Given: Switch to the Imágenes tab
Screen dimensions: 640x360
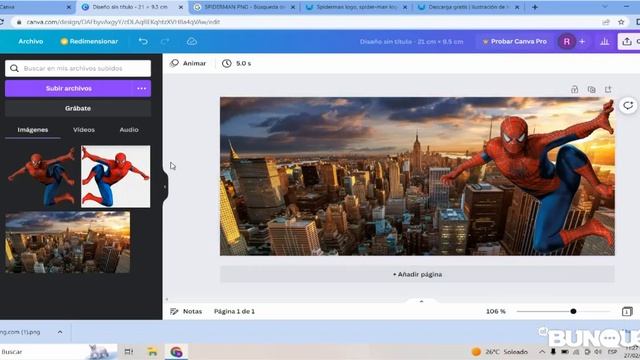Looking at the screenshot, I should (33, 129).
